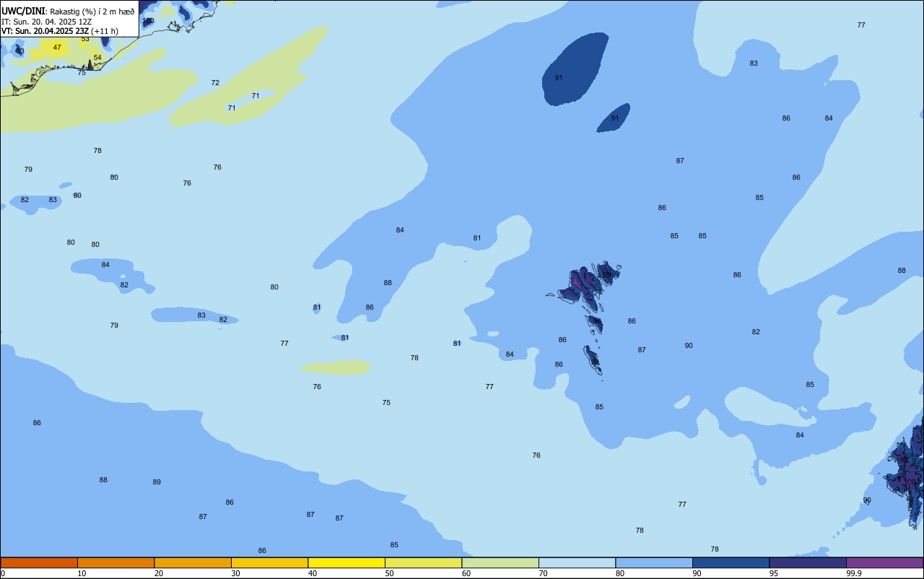Click the 'IT: Sun. 20. 04. 2025 12Z' line
Viewport: 924px width, 579px height.
tap(46, 22)
